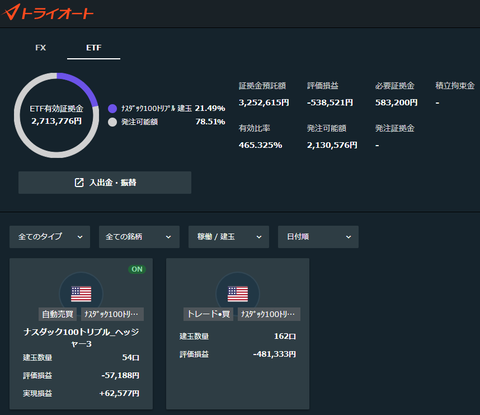Click the US flag icon on トレード買 card
Screen dimensions: 480x415
tap(238, 294)
